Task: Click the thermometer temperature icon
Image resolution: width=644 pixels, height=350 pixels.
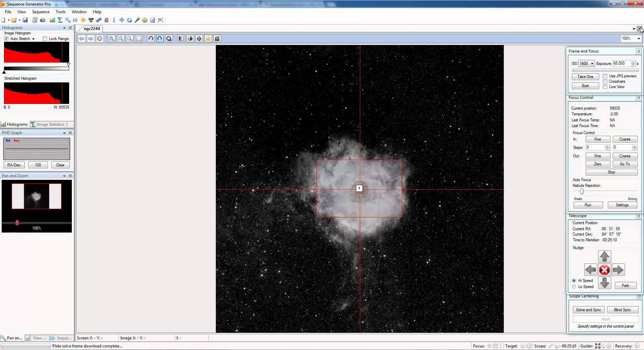Action: [x=114, y=20]
